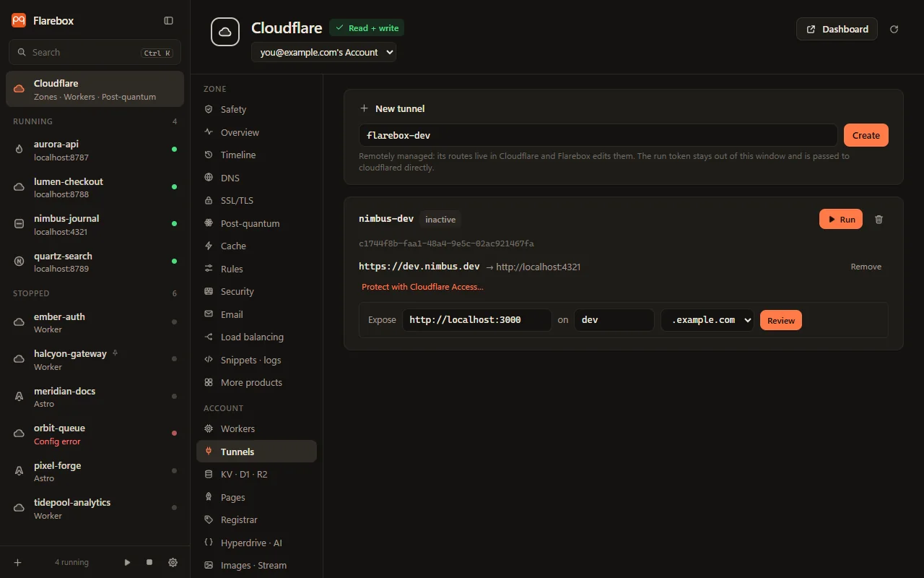The image size is (924, 578).
Task: Open More products
Action: (256, 382)
